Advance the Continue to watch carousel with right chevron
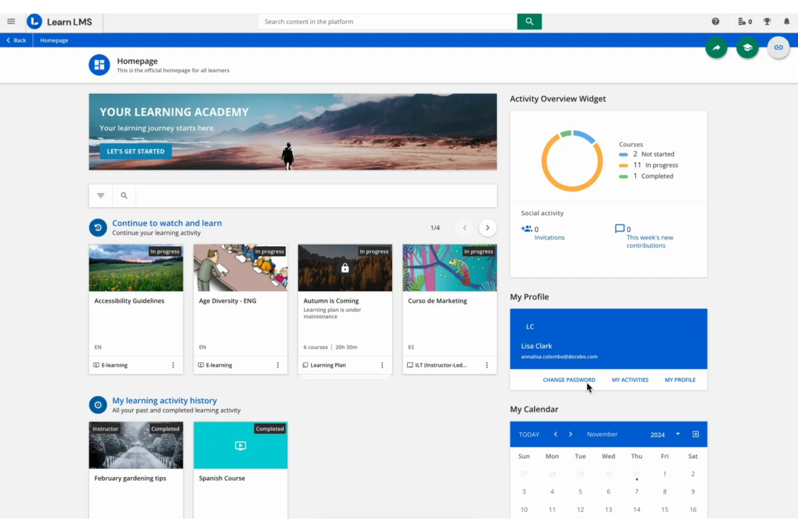This screenshot has width=798, height=532. click(487, 227)
